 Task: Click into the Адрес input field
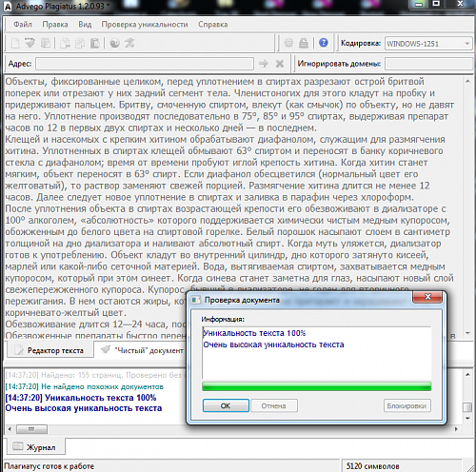point(145,64)
